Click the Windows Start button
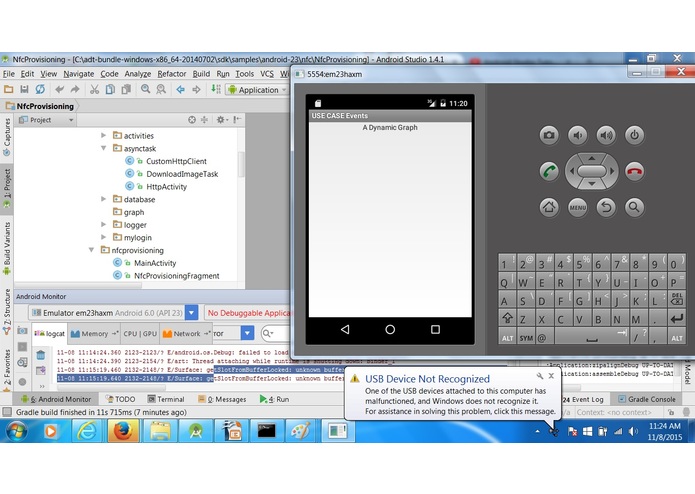 click(x=16, y=431)
